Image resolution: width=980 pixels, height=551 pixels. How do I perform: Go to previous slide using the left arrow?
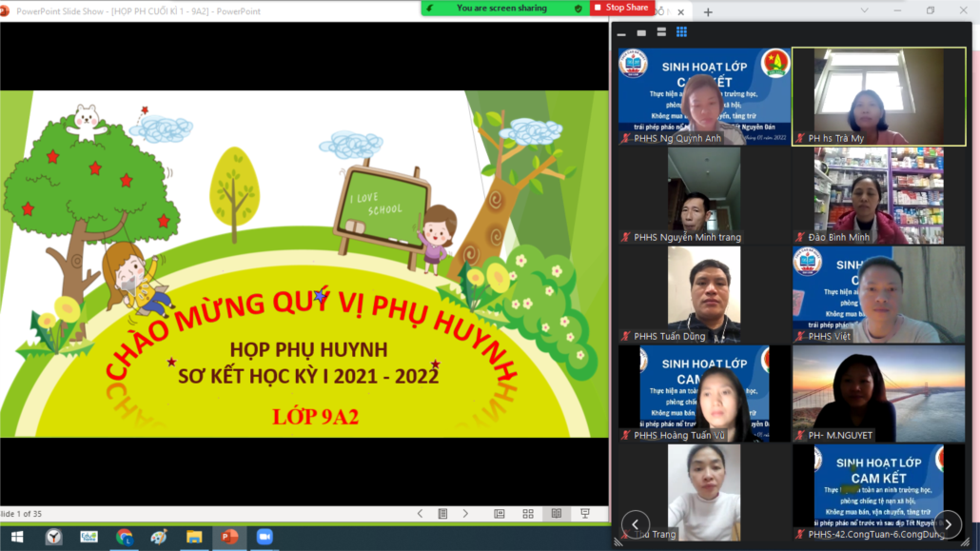click(x=420, y=514)
